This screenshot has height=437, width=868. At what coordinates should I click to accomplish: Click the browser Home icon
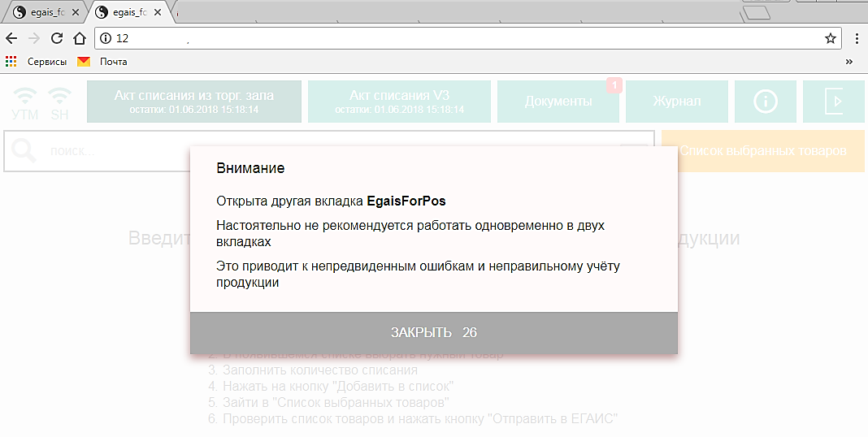click(x=79, y=38)
